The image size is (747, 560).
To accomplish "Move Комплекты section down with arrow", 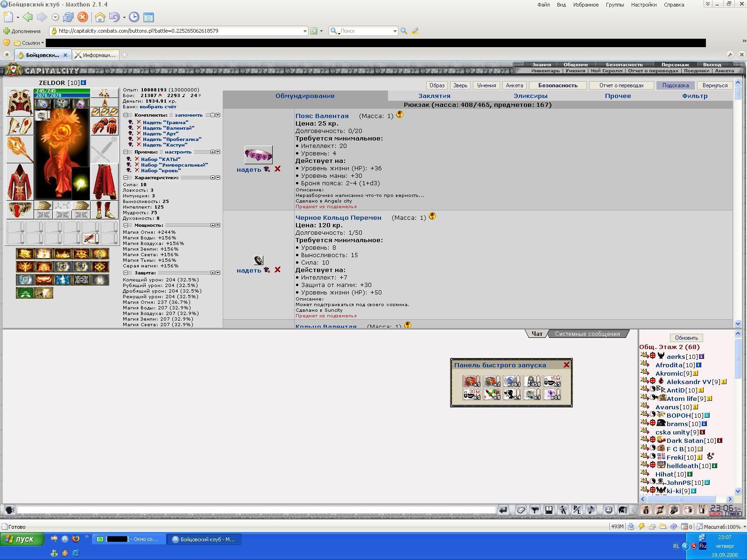I will (x=218, y=115).
